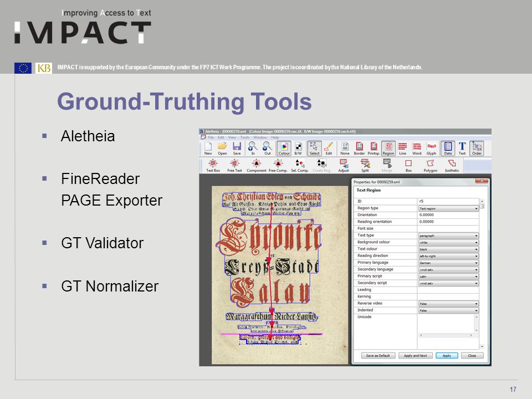The image size is (532, 399).
Task: Open the File menu
Action: [211, 137]
